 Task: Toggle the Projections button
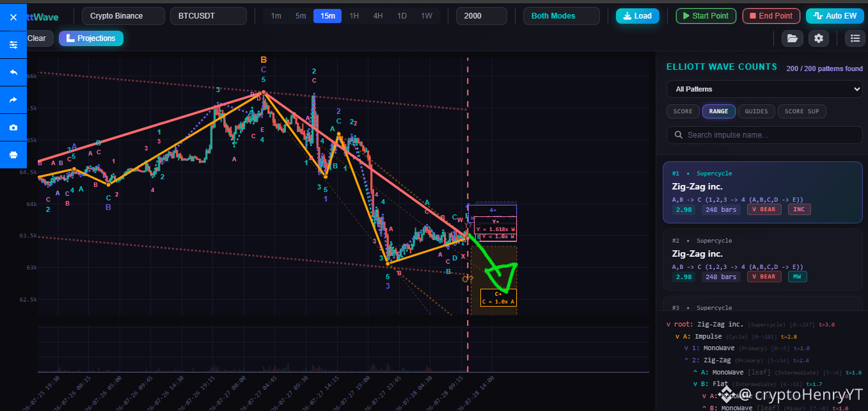91,38
